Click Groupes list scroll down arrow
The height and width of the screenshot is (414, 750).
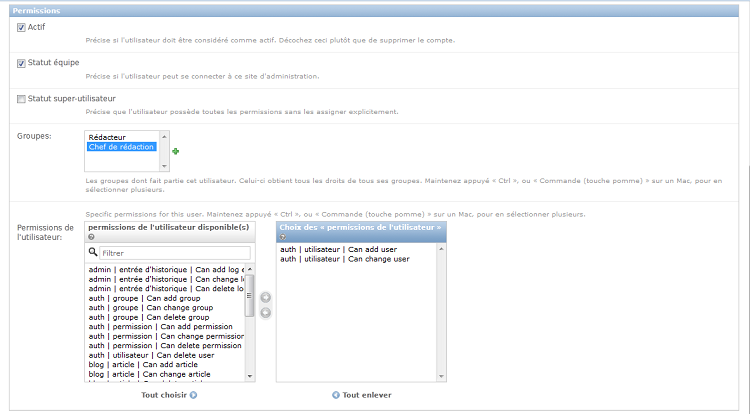point(165,166)
